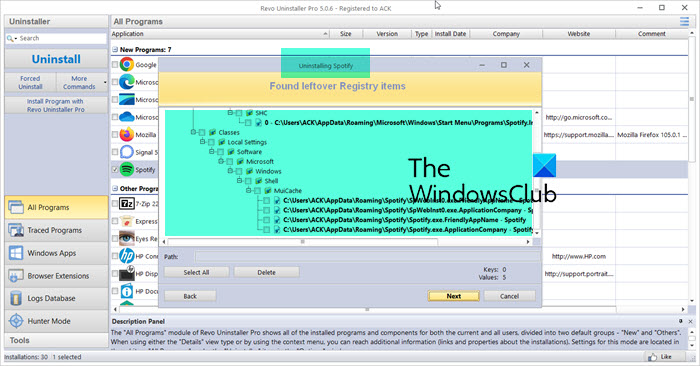The width and height of the screenshot is (700, 366).
Task: Click the big Uninstall button
Action: coord(56,59)
